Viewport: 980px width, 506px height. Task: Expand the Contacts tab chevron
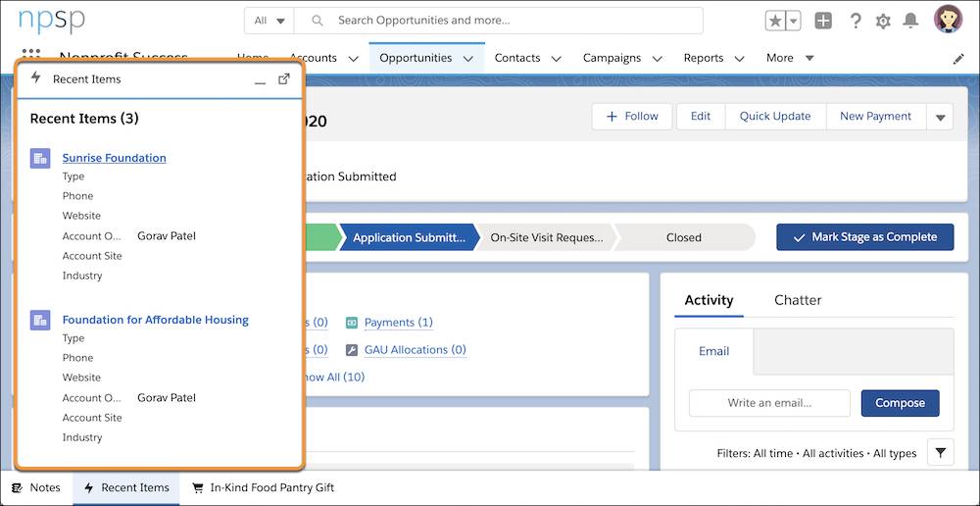(557, 59)
